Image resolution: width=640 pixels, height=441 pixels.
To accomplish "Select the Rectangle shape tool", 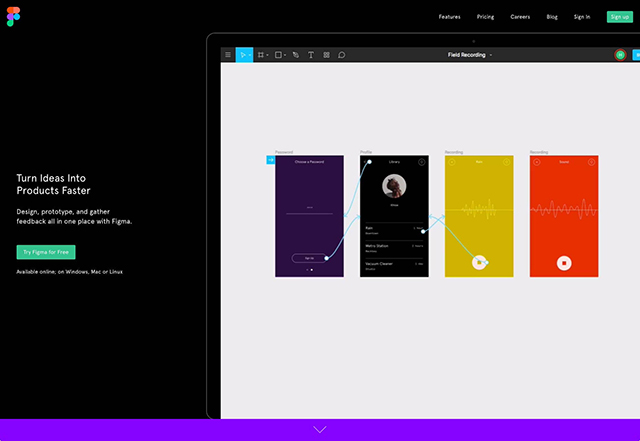I will pyautogui.click(x=278, y=55).
